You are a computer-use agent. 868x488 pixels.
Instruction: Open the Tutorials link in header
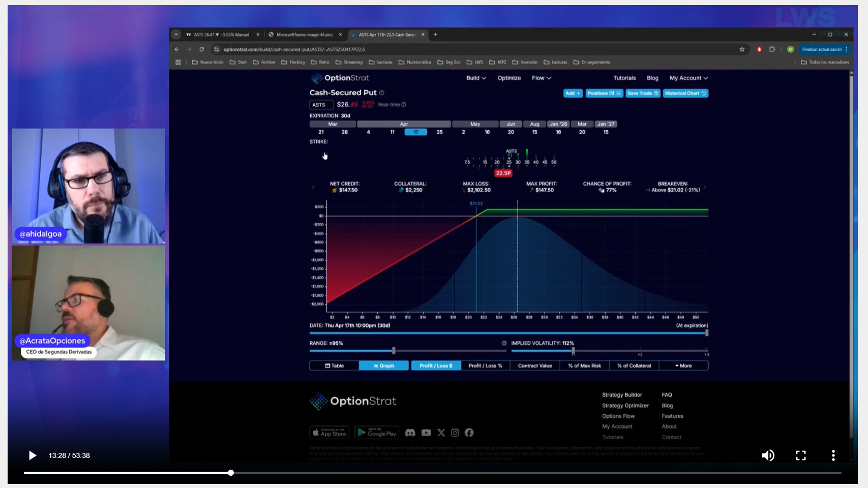(x=624, y=78)
